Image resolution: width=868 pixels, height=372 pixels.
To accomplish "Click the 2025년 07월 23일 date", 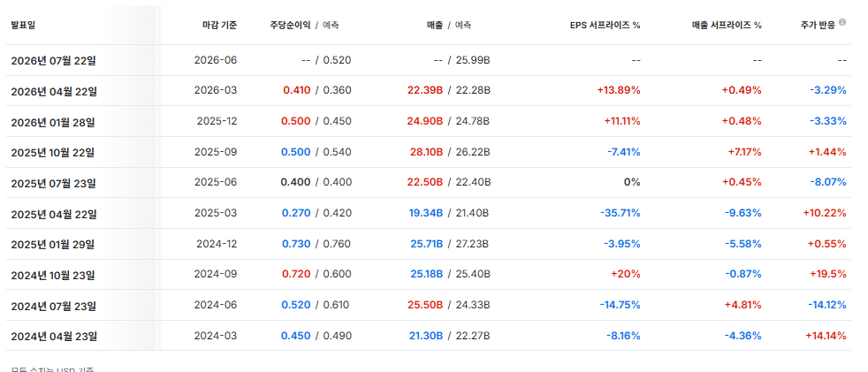I will (53, 183).
